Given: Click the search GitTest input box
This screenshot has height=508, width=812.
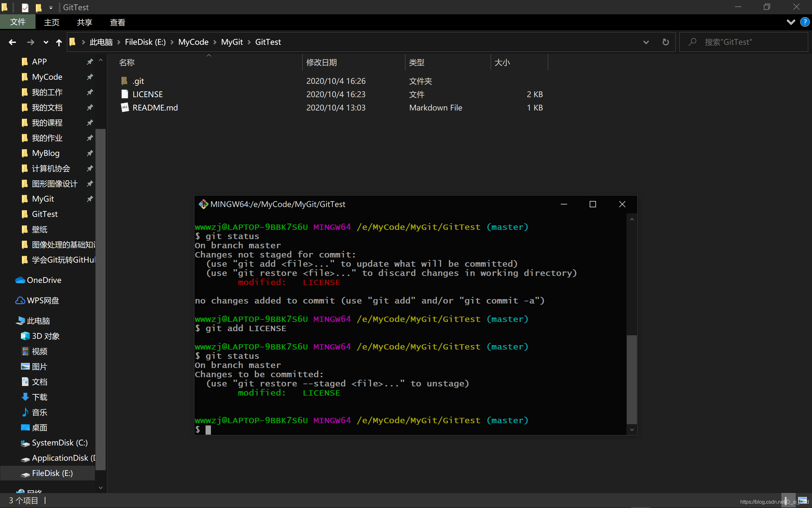Looking at the screenshot, I should click(x=743, y=42).
